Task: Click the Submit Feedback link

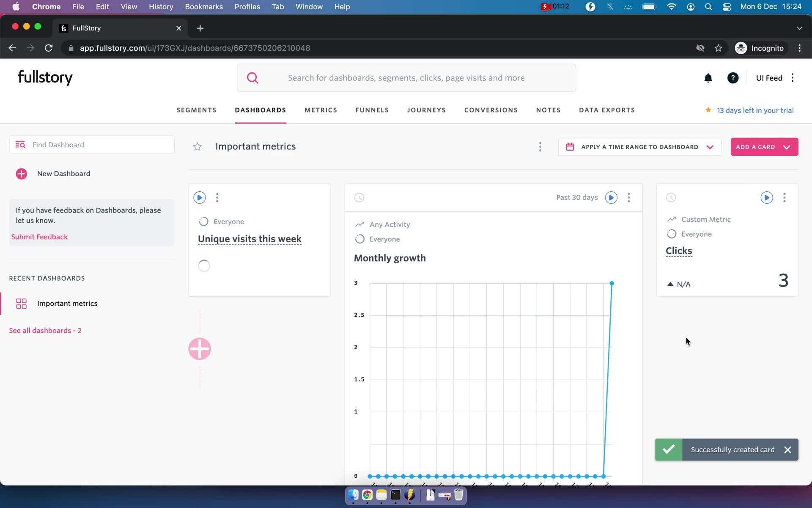Action: (39, 237)
